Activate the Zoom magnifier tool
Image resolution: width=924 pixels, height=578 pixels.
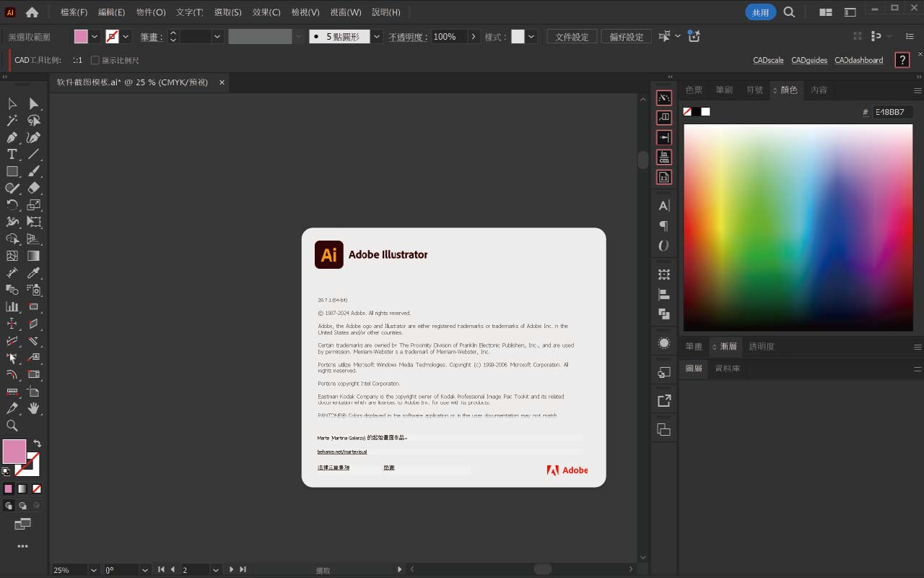(12, 426)
